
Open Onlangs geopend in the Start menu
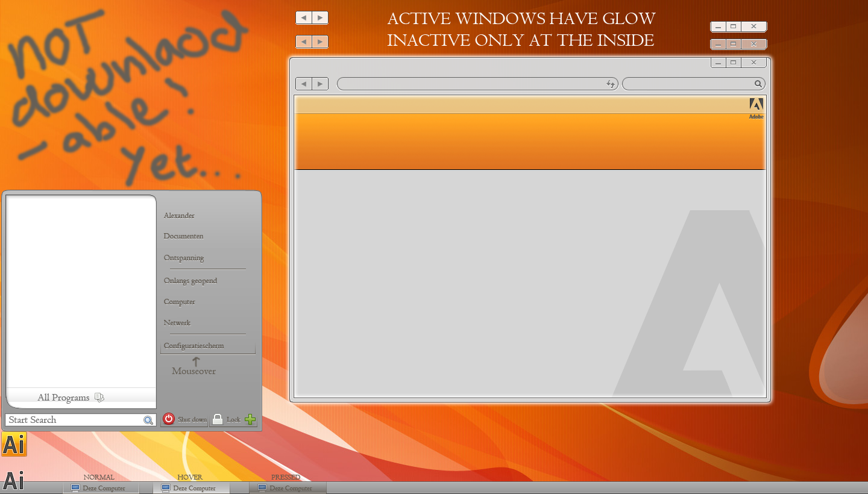coord(190,281)
